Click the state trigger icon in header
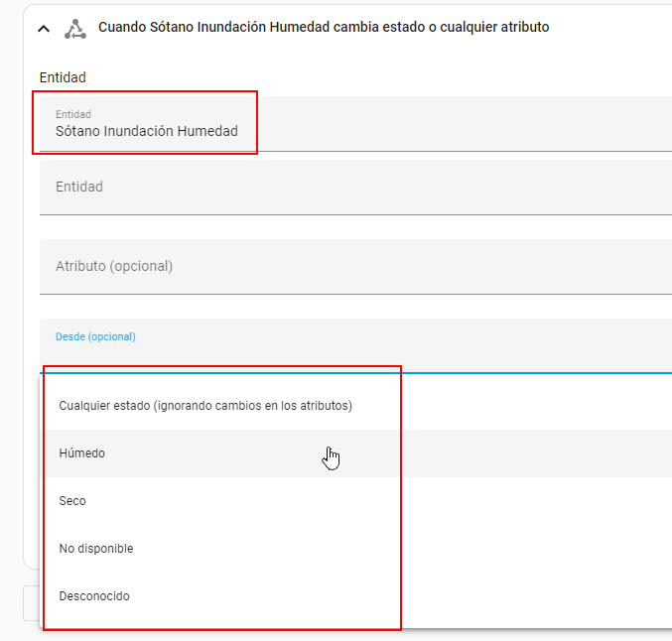 pos(75,29)
